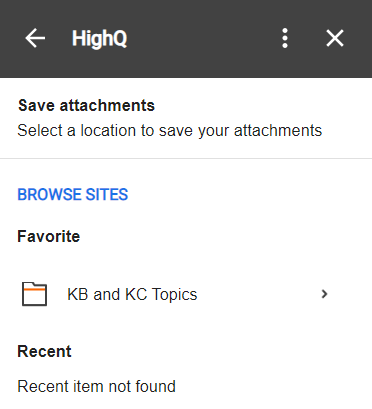This screenshot has height=409, width=372.
Task: Click the HighQ panel title
Action: coord(99,39)
